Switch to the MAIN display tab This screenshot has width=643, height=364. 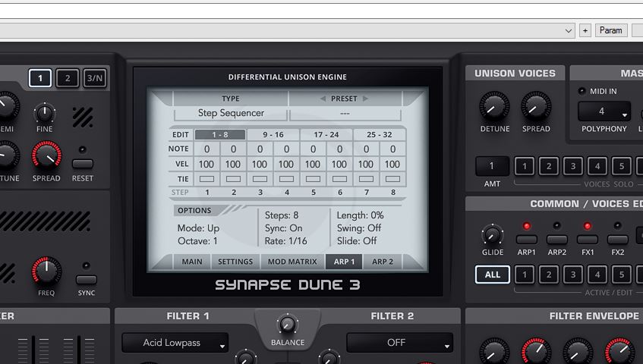tap(192, 262)
